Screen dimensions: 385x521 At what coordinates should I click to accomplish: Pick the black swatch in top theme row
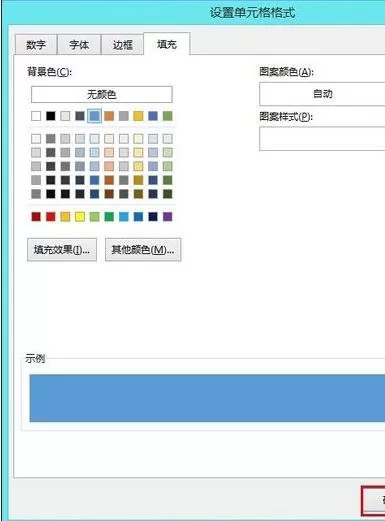pos(51,116)
